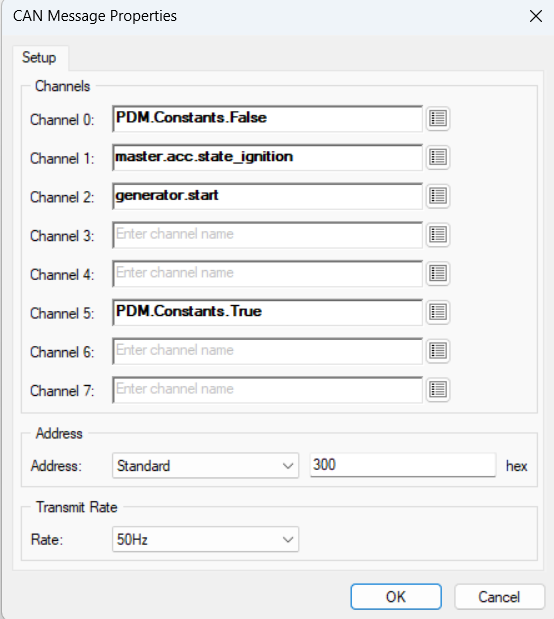Click the Channel 5 field containing PDM.Constants.True
Image resolution: width=554 pixels, height=619 pixels.
tap(267, 312)
